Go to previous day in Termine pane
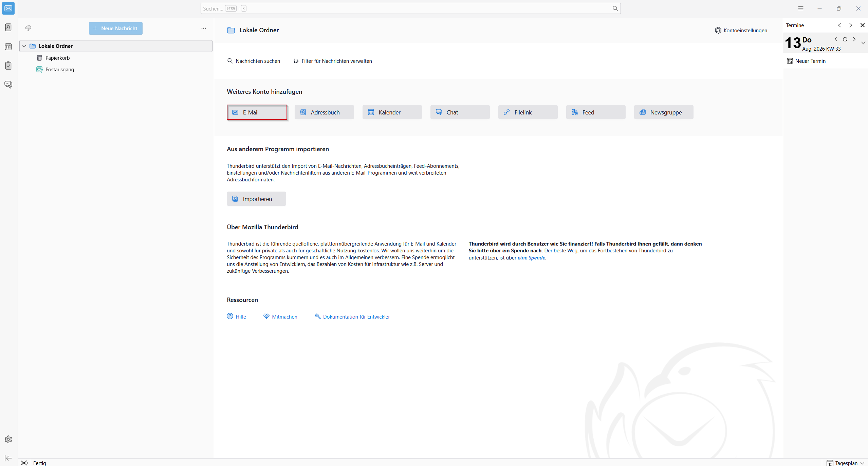868x466 pixels. pyautogui.click(x=836, y=39)
